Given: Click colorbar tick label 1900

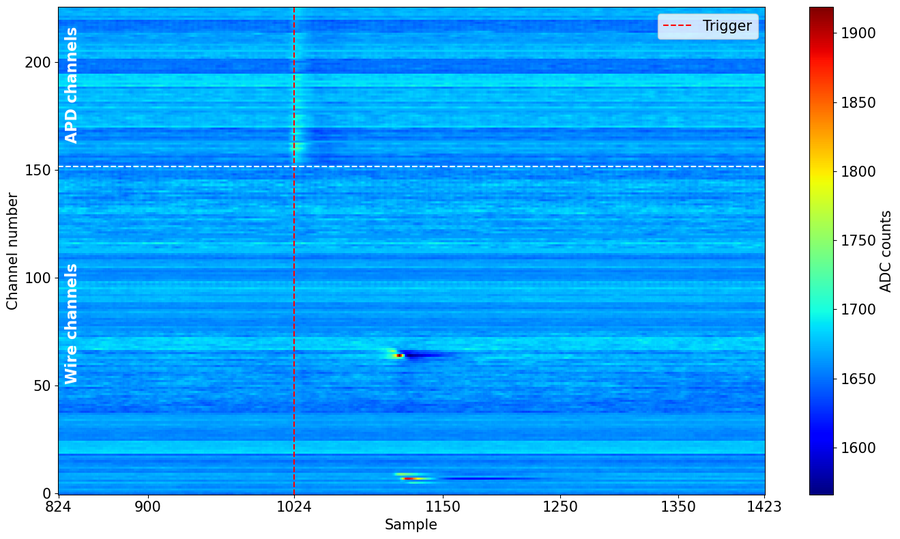Looking at the screenshot, I should click(859, 33).
